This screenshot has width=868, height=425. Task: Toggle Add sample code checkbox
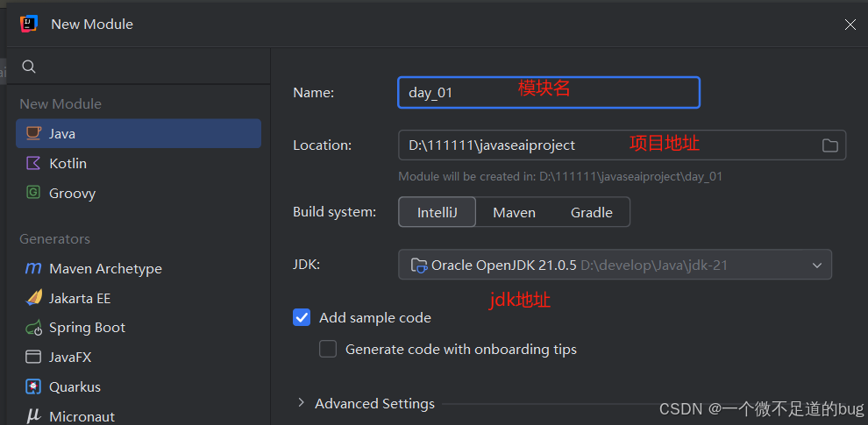(x=302, y=317)
